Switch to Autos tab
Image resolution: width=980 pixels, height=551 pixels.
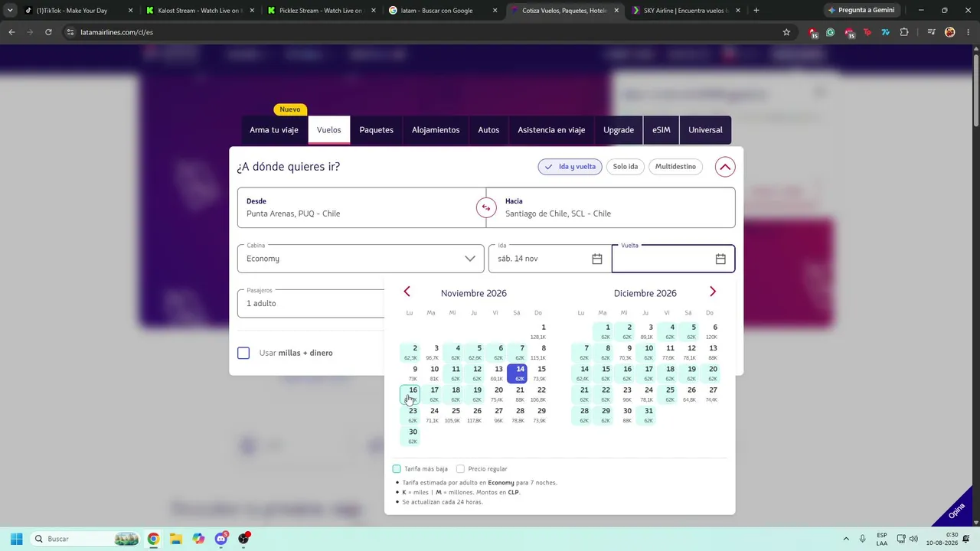pyautogui.click(x=488, y=130)
